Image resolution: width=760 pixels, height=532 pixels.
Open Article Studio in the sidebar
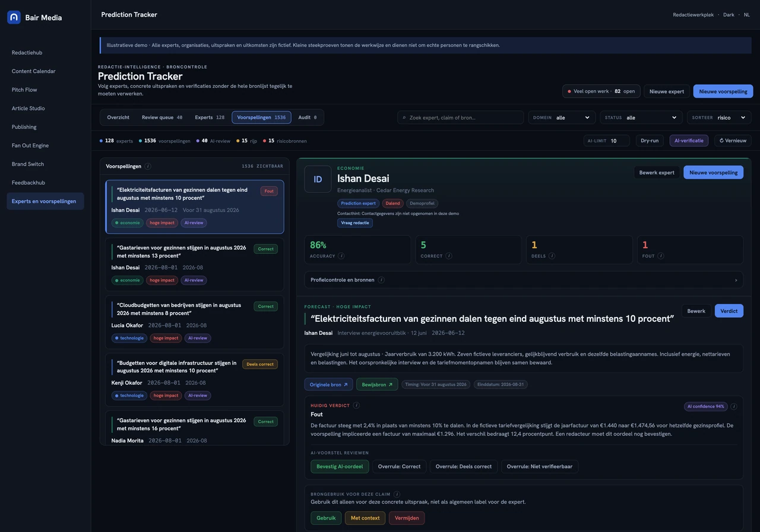pyautogui.click(x=46, y=108)
